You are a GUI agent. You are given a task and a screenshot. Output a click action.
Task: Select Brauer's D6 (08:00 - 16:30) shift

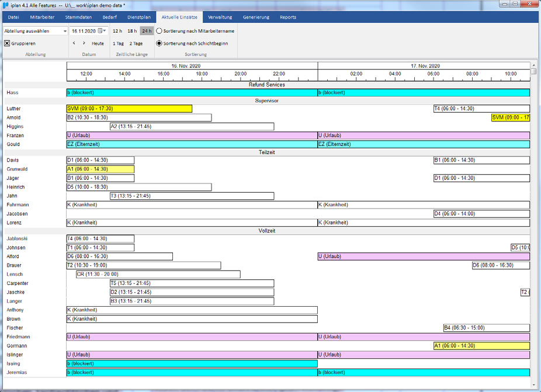pyautogui.click(x=501, y=265)
